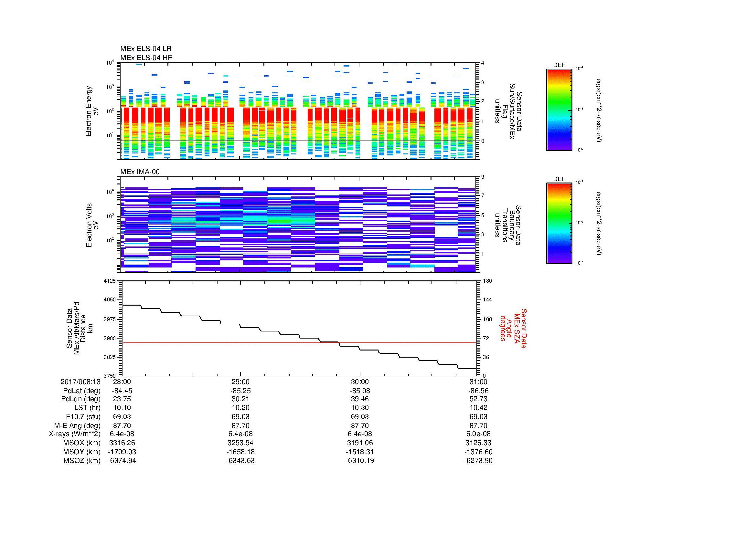Click the X-rays (W/m**2) row label

(74, 434)
